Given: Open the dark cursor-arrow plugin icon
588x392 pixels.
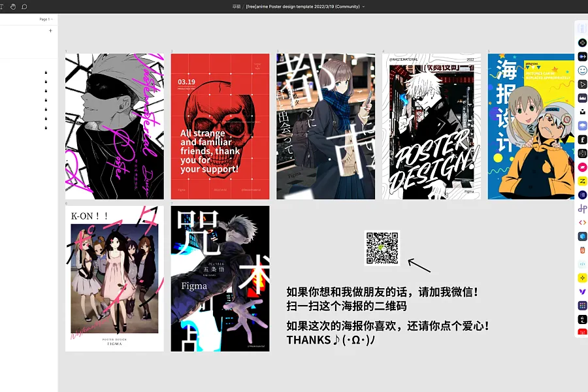Looking at the screenshot, I should [582, 84].
